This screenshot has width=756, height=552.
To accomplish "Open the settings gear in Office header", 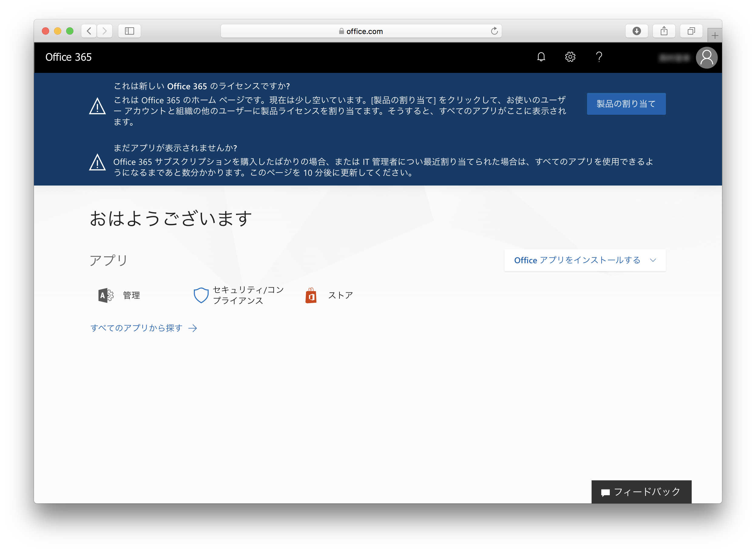I will coord(570,57).
